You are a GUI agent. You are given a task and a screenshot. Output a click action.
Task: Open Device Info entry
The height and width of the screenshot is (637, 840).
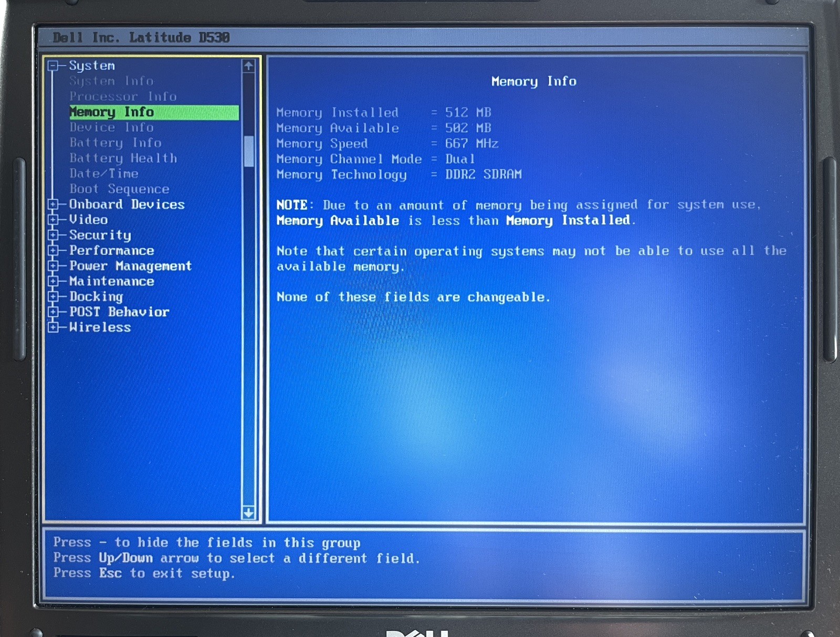pos(111,128)
